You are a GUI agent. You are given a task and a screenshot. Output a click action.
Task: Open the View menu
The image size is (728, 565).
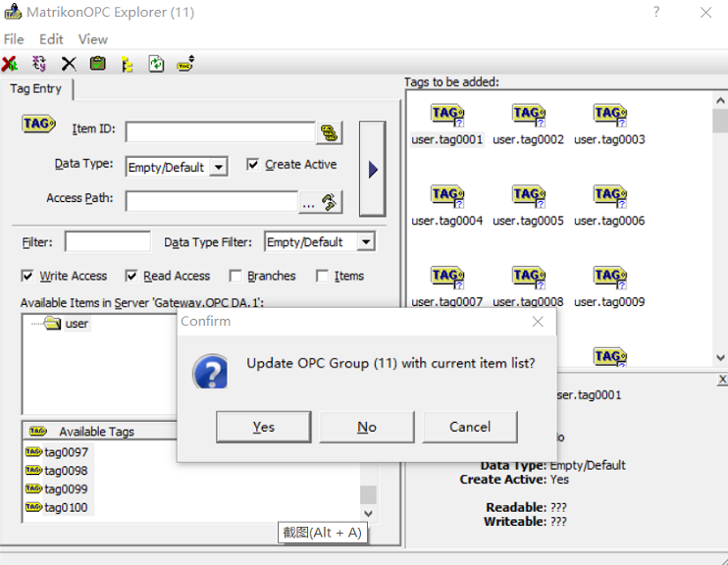pos(93,39)
